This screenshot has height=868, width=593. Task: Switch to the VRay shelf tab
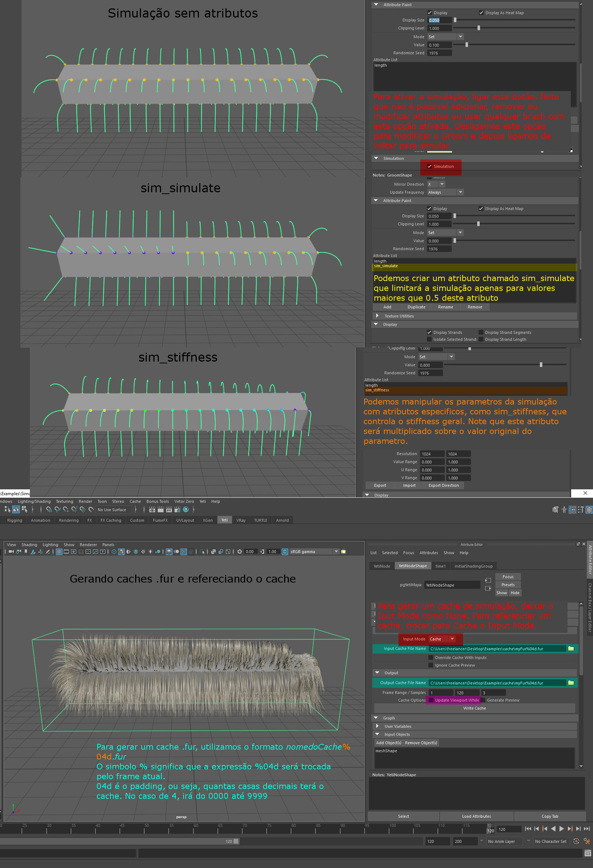coord(241,520)
